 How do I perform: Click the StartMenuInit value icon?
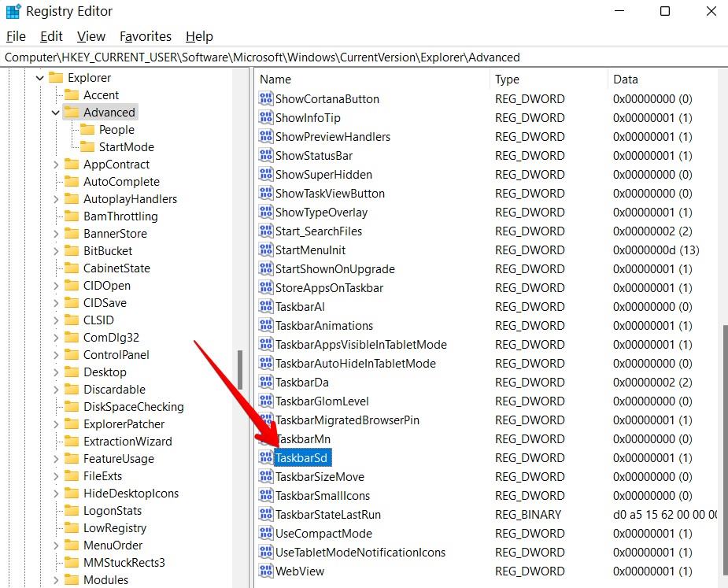click(x=265, y=250)
